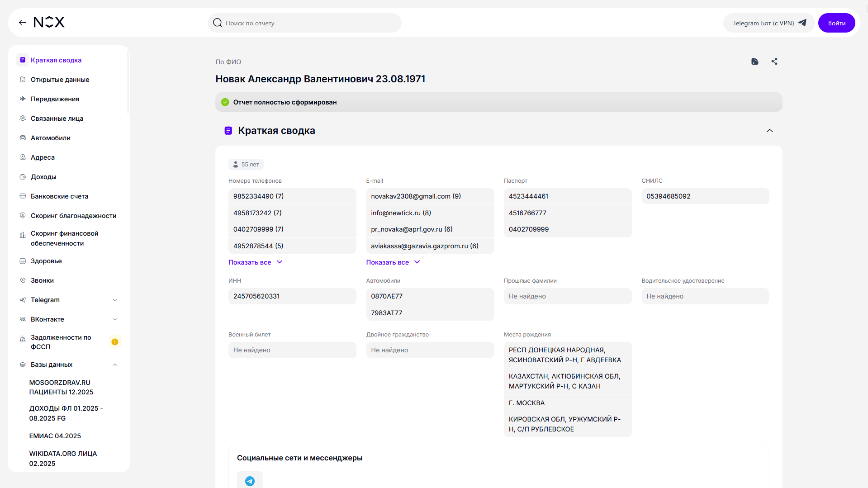Click the yellow warning badge near ФССП
This screenshot has width=868, height=488.
point(115,342)
